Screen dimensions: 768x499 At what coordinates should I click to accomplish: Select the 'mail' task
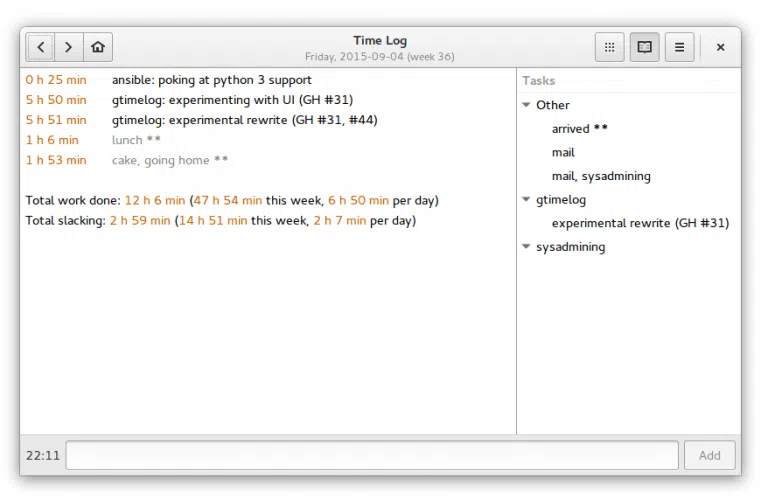coord(563,152)
